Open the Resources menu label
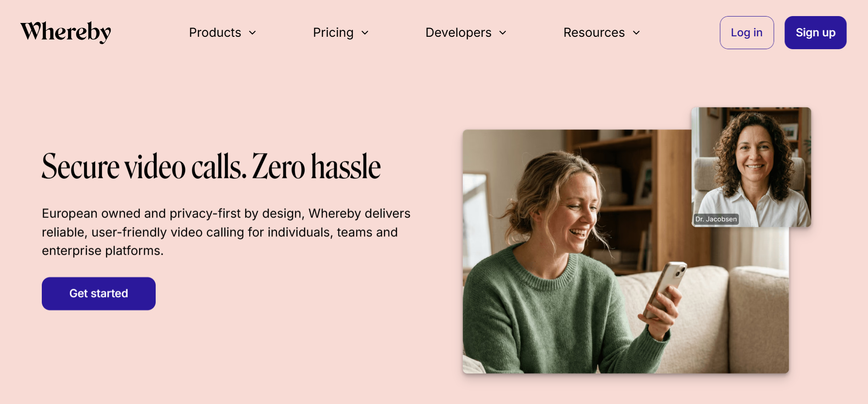The height and width of the screenshot is (404, 868). pyautogui.click(x=594, y=33)
